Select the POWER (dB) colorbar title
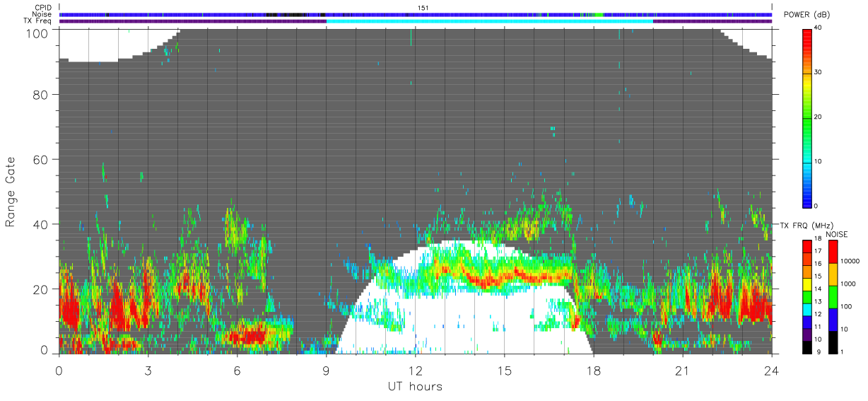This screenshot has width=868, height=401. click(x=806, y=15)
